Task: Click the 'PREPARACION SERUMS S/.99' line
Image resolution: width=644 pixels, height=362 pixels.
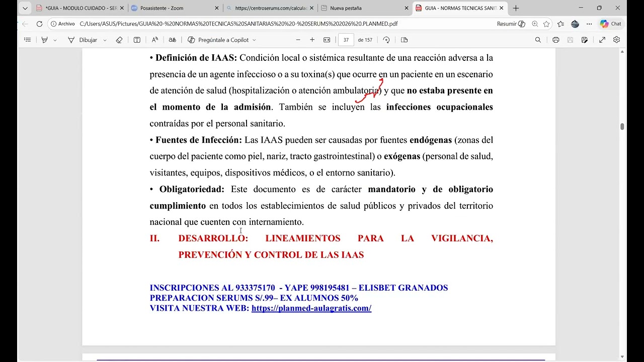Action: coord(254,298)
